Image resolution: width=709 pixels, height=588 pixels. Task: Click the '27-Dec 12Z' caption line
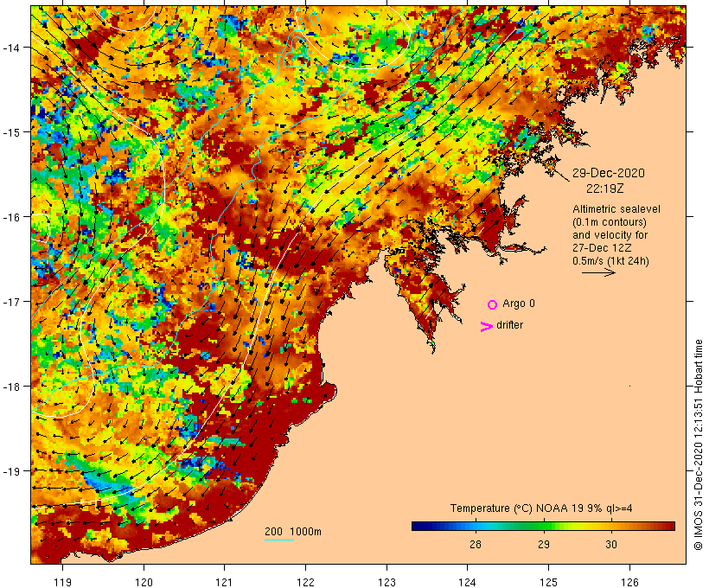tap(602, 248)
